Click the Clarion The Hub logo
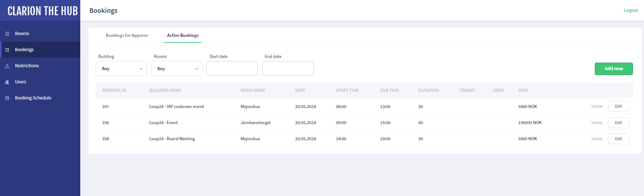Screen dimensions: 644x196 coord(42,11)
